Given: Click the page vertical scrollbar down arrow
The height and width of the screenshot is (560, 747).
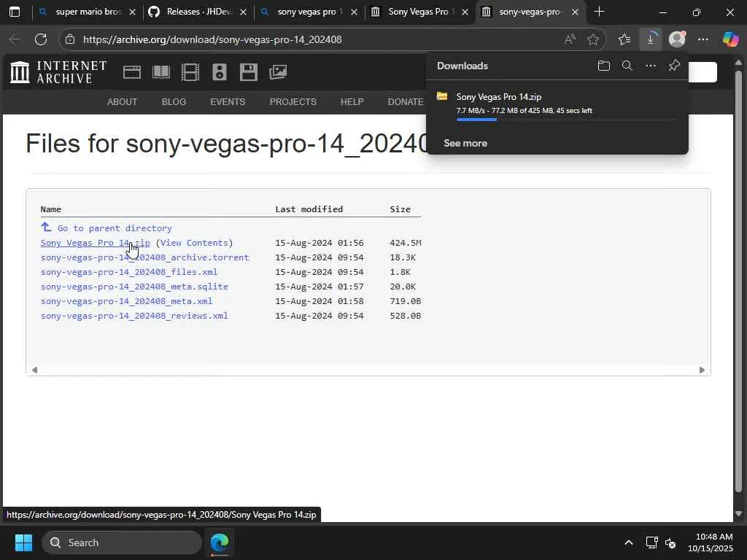Looking at the screenshot, I should pyautogui.click(x=739, y=514).
